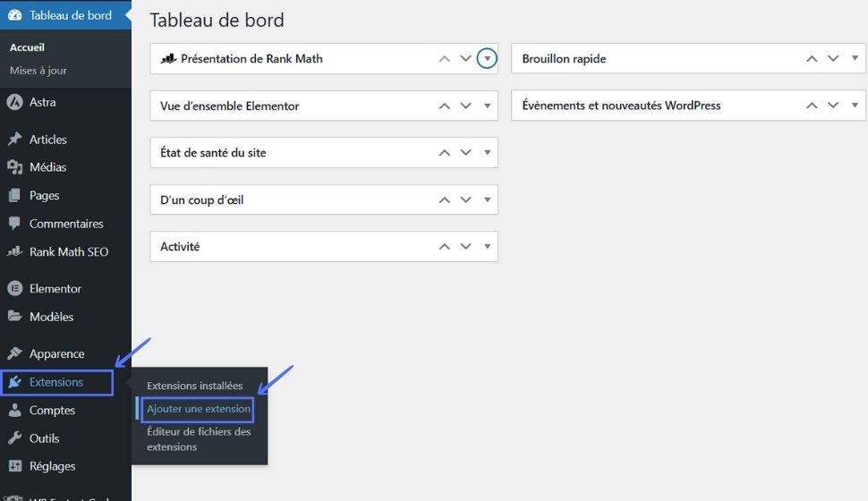Image resolution: width=868 pixels, height=501 pixels.
Task: Move Activité widget down
Action: 465,247
